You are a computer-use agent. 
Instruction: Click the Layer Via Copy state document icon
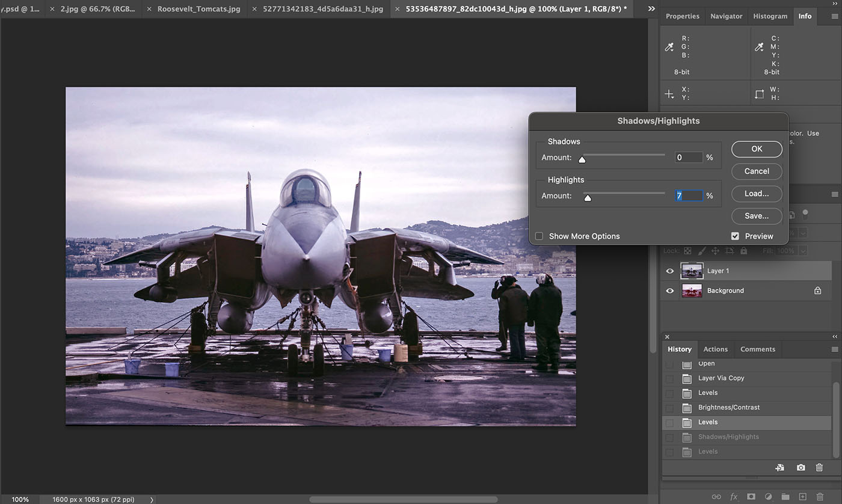pos(687,378)
